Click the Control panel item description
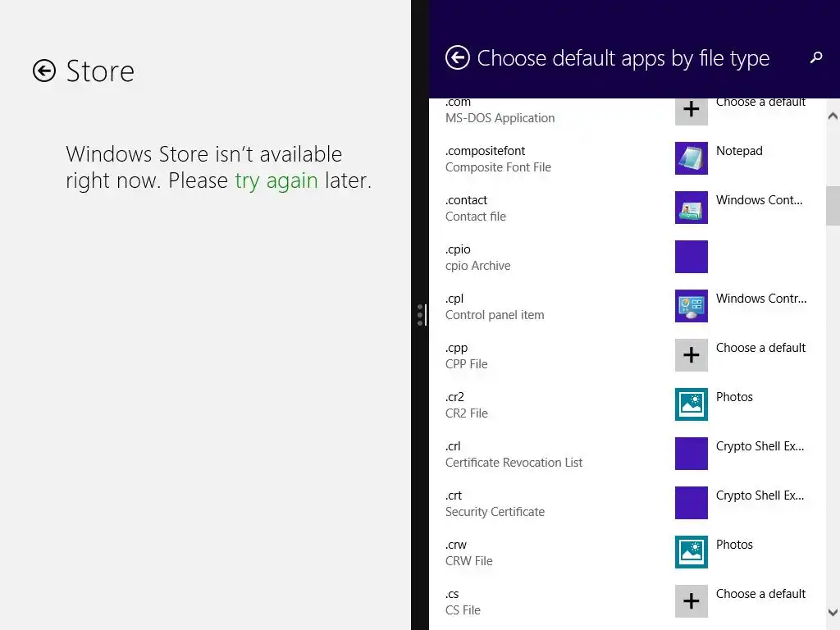This screenshot has height=630, width=840. click(495, 315)
